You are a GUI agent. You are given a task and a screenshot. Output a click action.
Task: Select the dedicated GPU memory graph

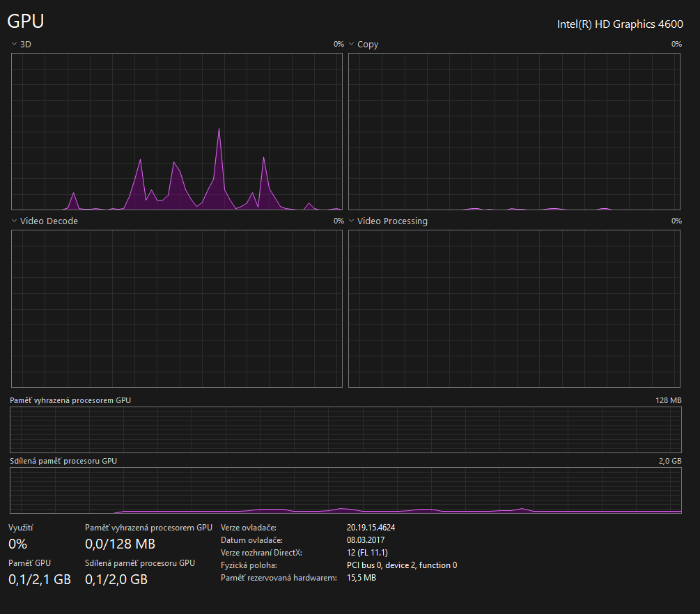pyautogui.click(x=345, y=430)
